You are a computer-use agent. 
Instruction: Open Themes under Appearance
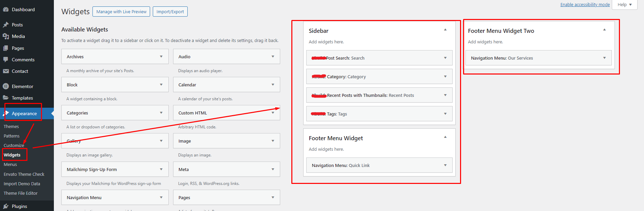click(11, 126)
